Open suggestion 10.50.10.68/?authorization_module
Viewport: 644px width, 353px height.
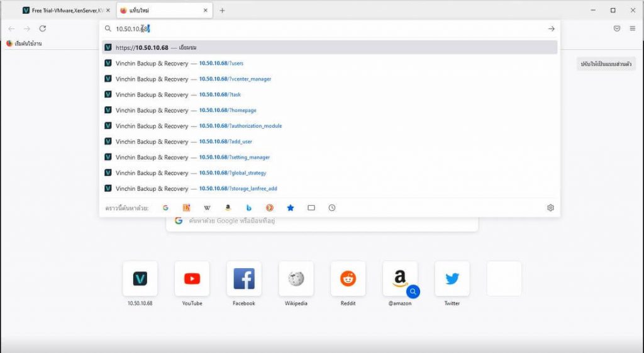[330, 126]
